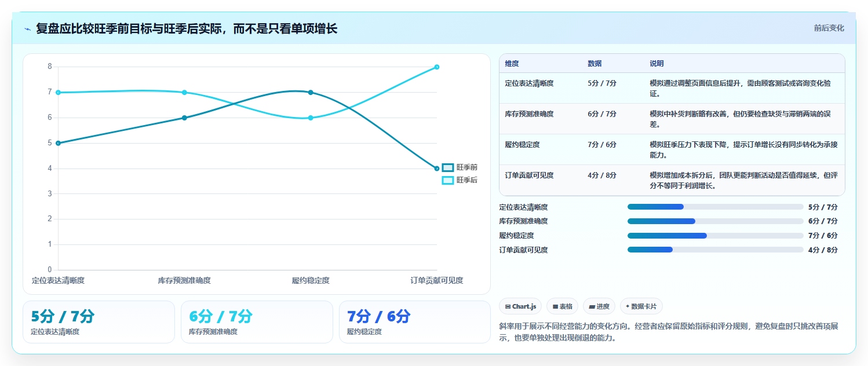Click the 数据 table column header

tap(595, 63)
